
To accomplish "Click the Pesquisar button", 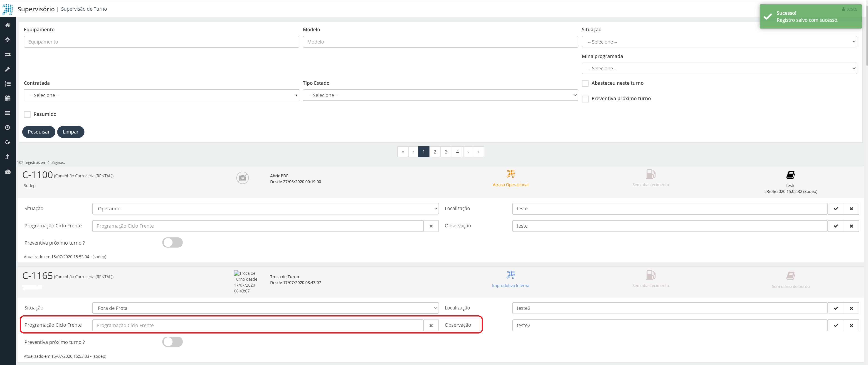I will pos(39,132).
